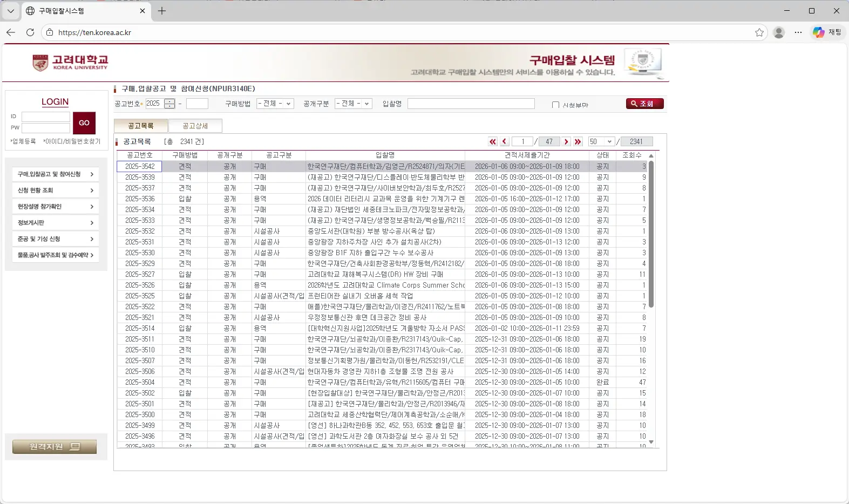
Task: Sort by 상태 column header
Action: [x=603, y=155]
